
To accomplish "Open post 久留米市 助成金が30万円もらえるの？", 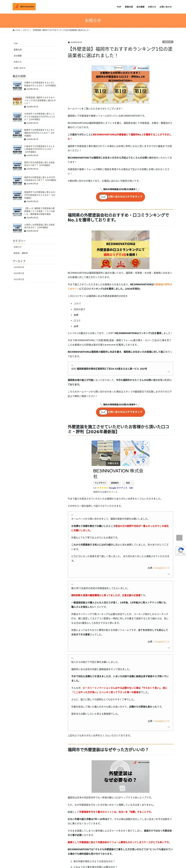I will 40,149.
